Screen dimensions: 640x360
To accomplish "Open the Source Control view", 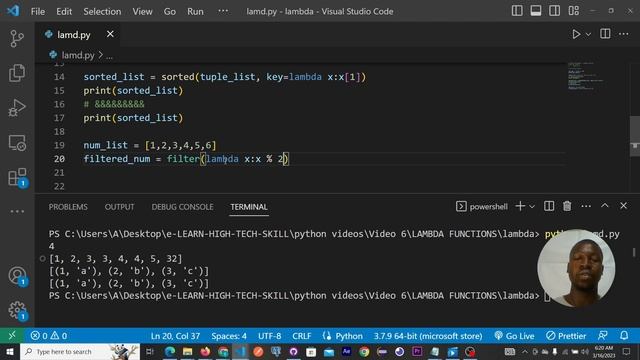I will tap(17, 39).
